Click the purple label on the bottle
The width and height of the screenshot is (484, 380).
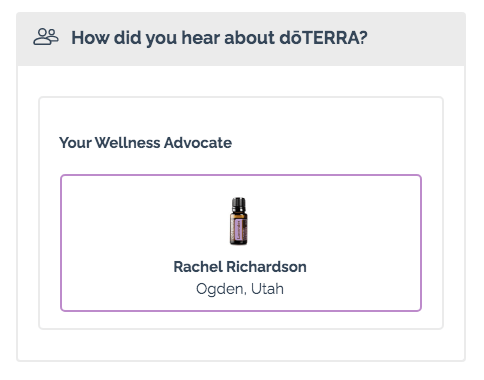coord(239,230)
